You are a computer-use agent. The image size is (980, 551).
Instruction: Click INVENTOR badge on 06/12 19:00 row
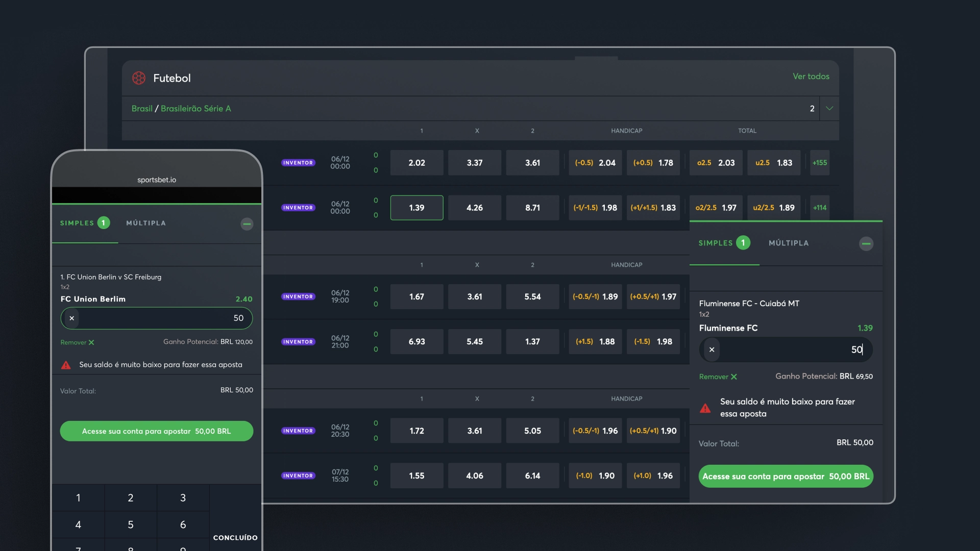pos(298,296)
